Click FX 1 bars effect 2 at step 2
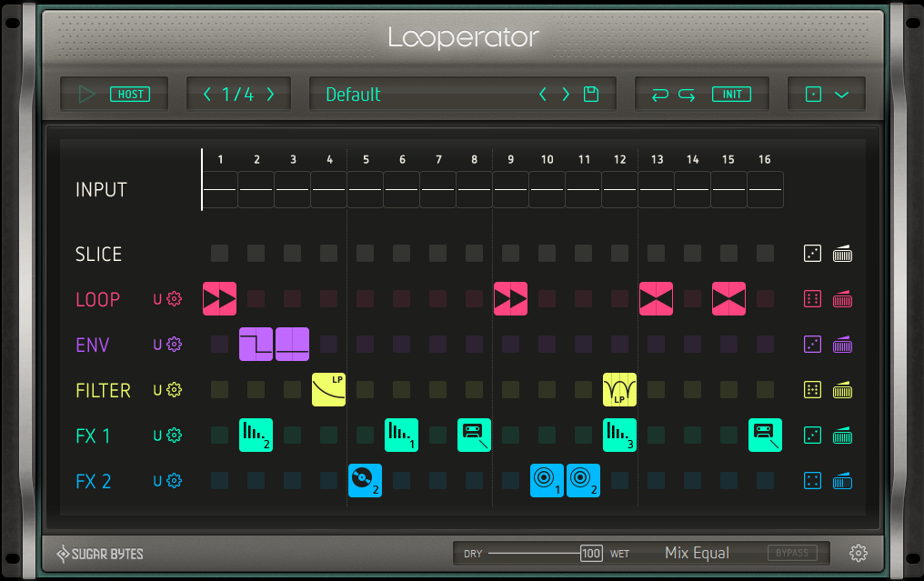 (x=256, y=436)
